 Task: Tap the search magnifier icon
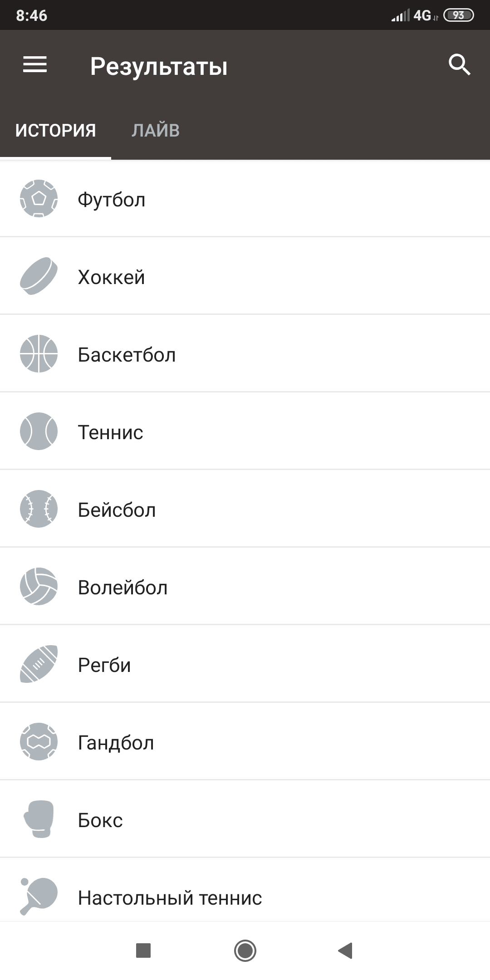click(459, 65)
